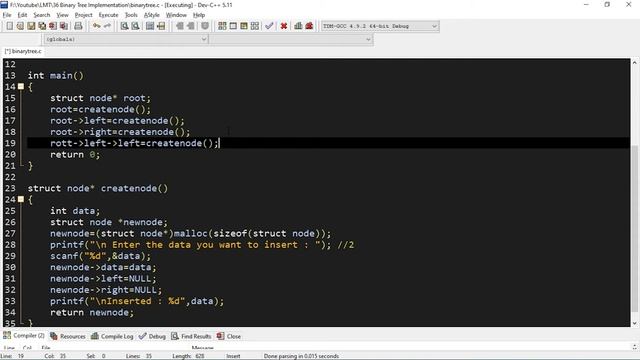Image resolution: width=640 pixels, height=360 pixels.
Task: Save the current file using toolbar icon
Action: pyautogui.click(x=31, y=26)
